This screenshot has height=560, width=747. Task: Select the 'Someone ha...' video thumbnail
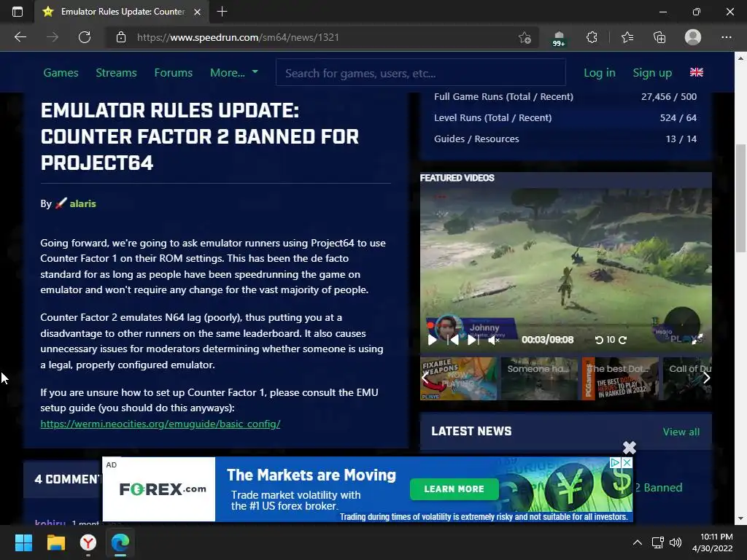[539, 378]
